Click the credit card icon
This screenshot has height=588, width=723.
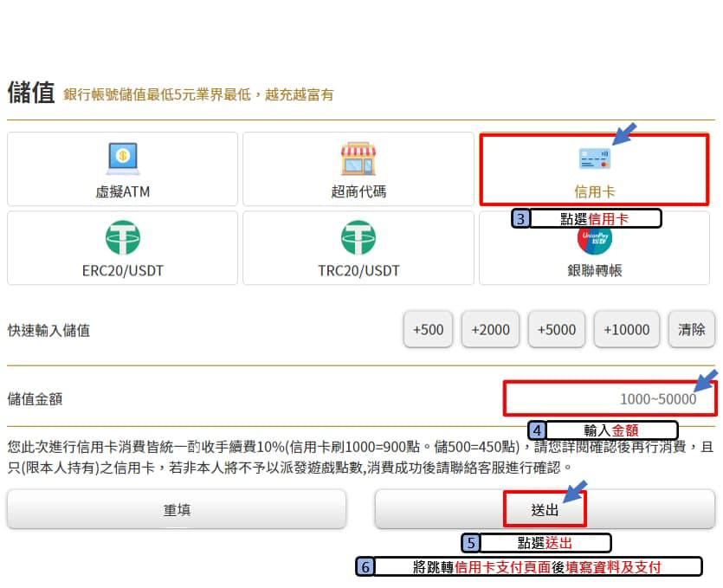[594, 158]
